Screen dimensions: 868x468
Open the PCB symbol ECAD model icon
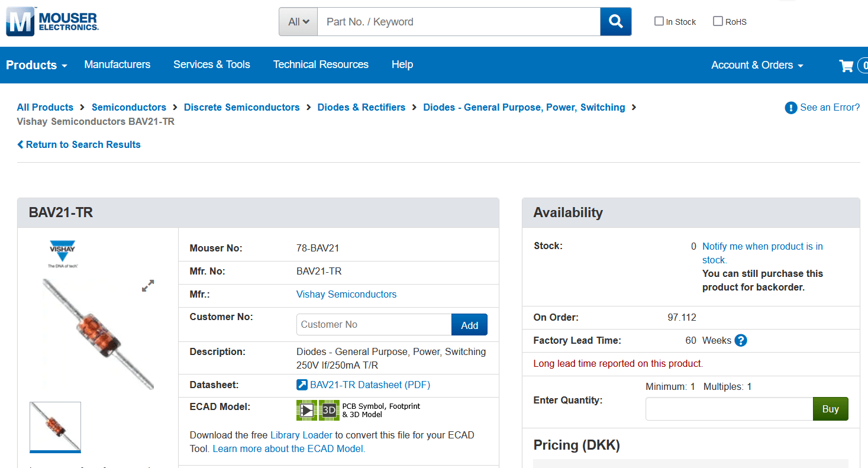click(x=306, y=410)
